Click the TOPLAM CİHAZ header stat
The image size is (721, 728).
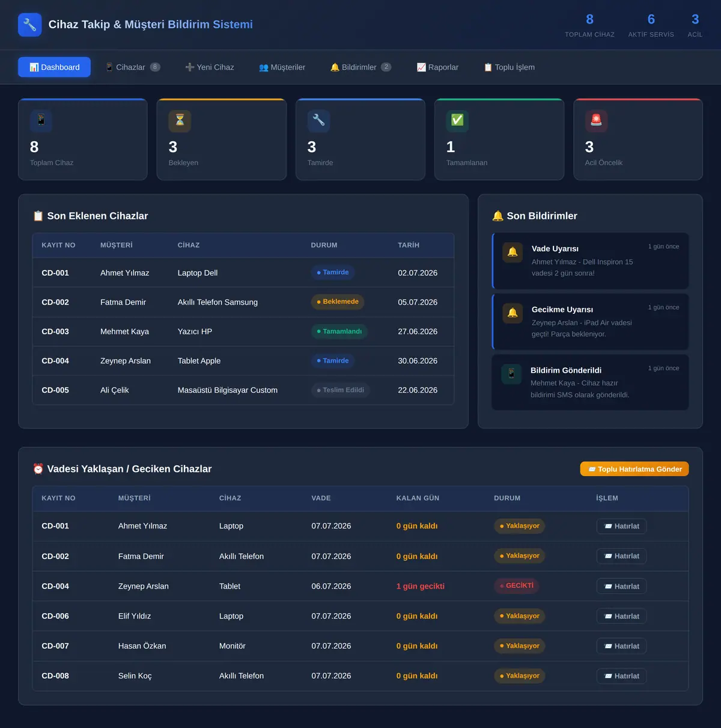tap(589, 25)
